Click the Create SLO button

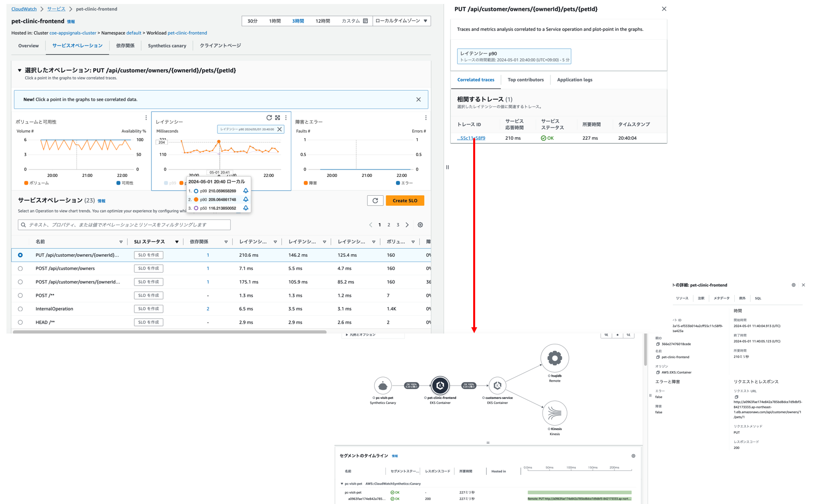[x=405, y=201]
